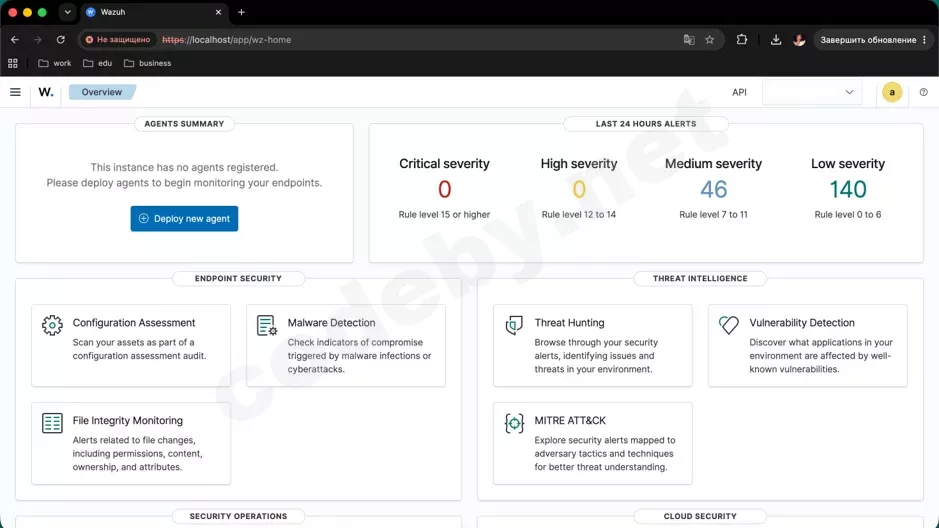Click 'This instance has no agents registered' text

(184, 168)
